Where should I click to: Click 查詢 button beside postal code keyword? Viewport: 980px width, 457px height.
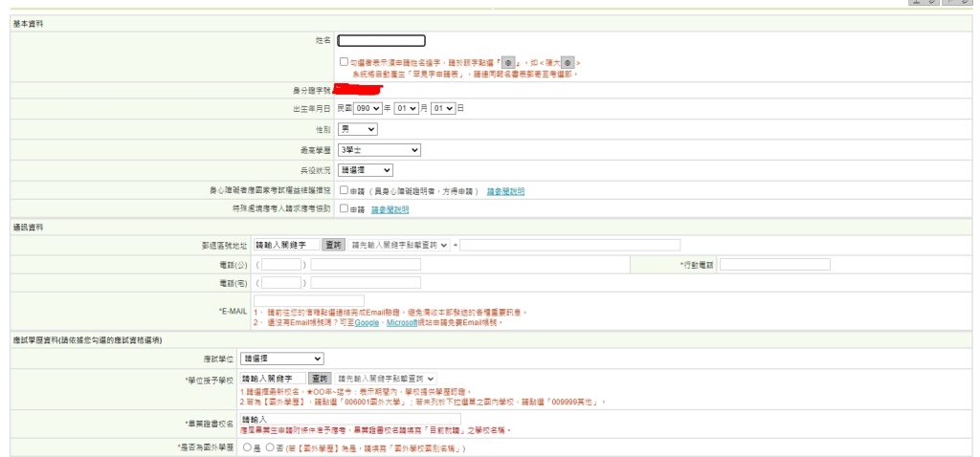click(332, 245)
